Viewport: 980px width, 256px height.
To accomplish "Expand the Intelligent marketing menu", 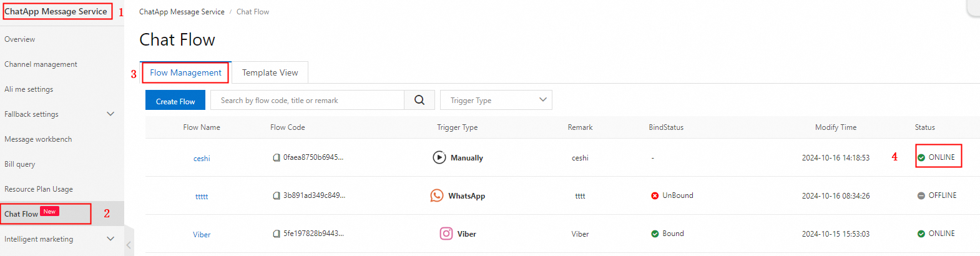I will point(110,239).
